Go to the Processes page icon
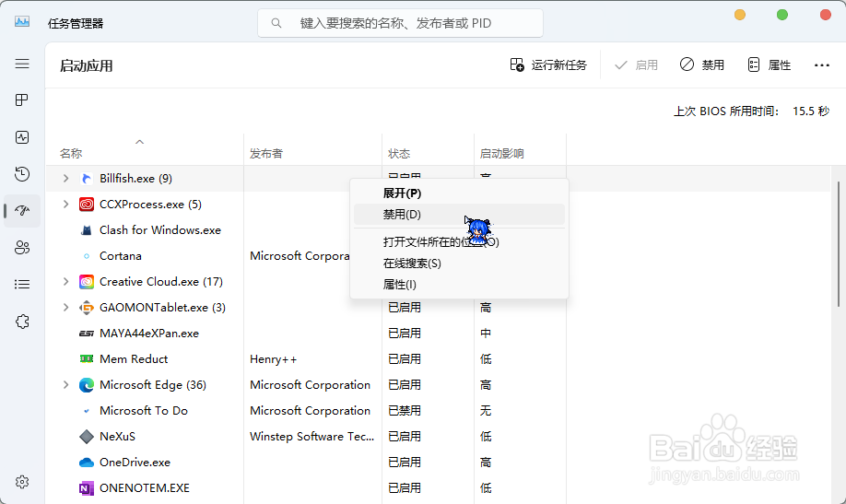The image size is (846, 504). [x=22, y=100]
